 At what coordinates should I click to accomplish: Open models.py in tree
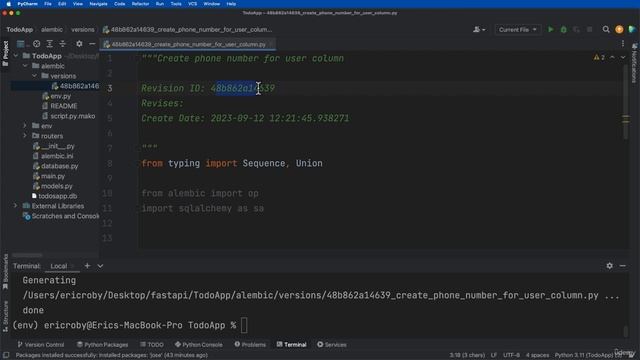(53, 186)
